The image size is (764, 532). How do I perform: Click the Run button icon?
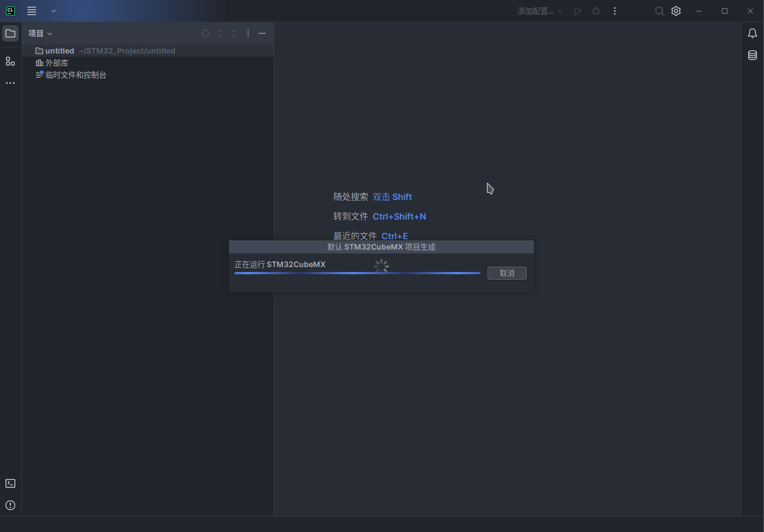(x=578, y=11)
